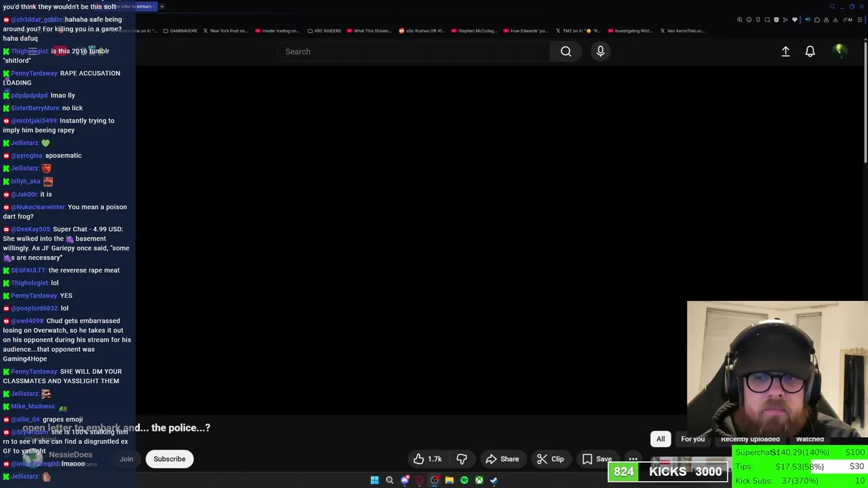Click the Join membership button
Viewport: 868px width, 488px height.
(127, 459)
